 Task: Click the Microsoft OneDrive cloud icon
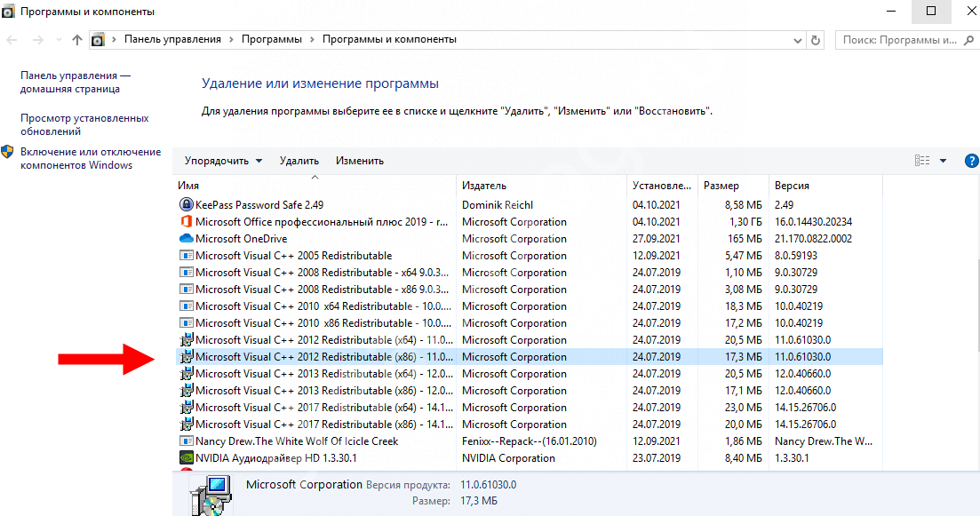[x=187, y=238]
